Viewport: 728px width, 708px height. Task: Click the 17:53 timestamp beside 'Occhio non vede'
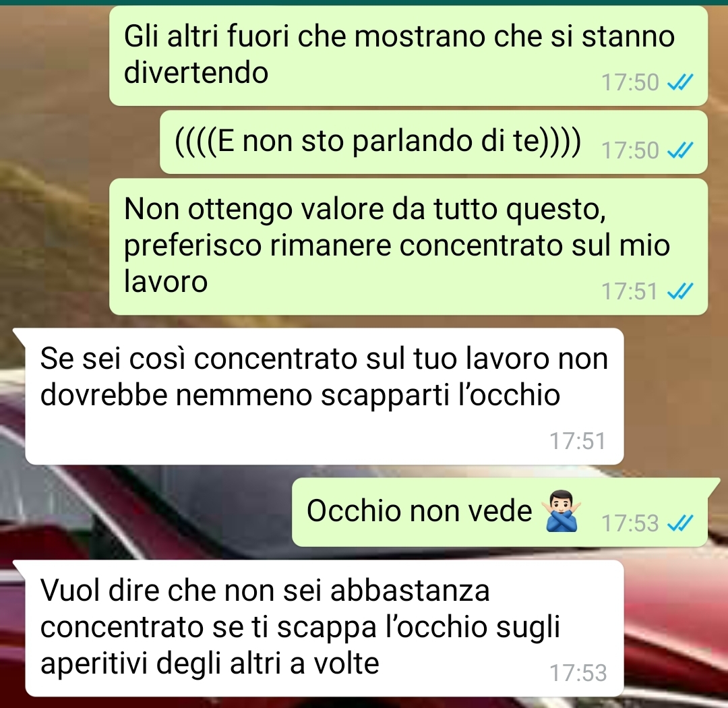point(630,523)
